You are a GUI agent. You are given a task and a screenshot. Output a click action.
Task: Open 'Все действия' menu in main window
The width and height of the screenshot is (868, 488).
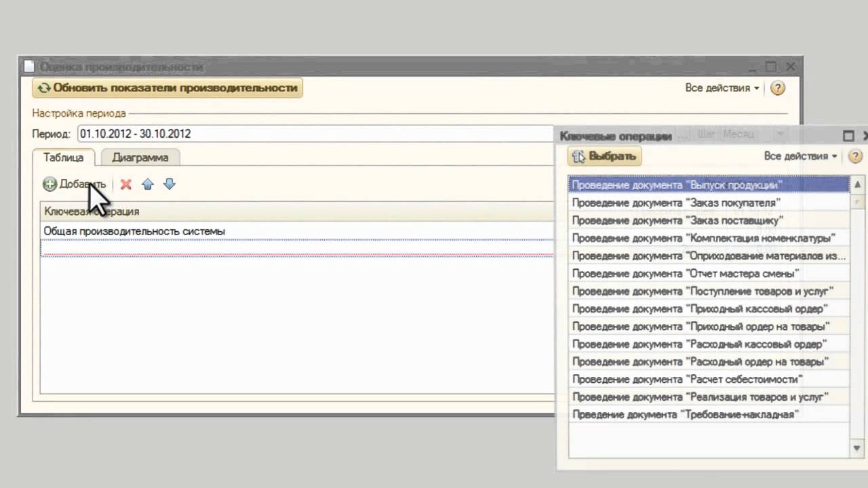pyautogui.click(x=722, y=88)
